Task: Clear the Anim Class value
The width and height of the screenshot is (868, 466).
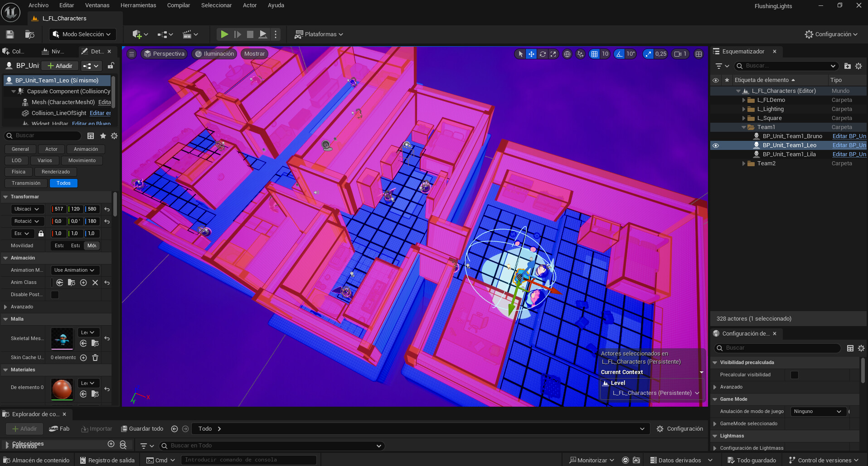Action: (95, 283)
